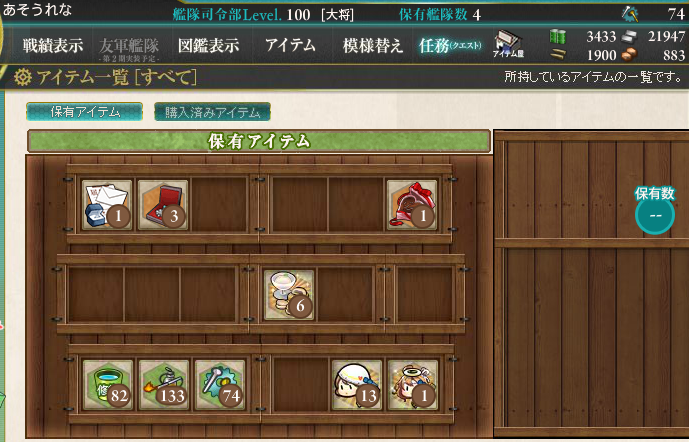This screenshot has height=442, width=689.
Task: Click the empty shelf slot beside the food supply item
Action: click(x=345, y=295)
